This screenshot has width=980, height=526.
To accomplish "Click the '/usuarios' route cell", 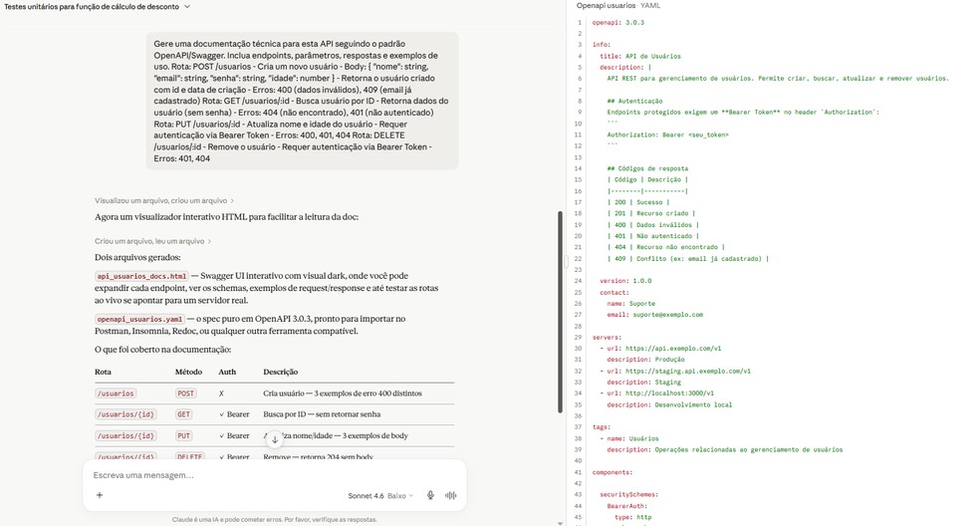I will pyautogui.click(x=116, y=394).
